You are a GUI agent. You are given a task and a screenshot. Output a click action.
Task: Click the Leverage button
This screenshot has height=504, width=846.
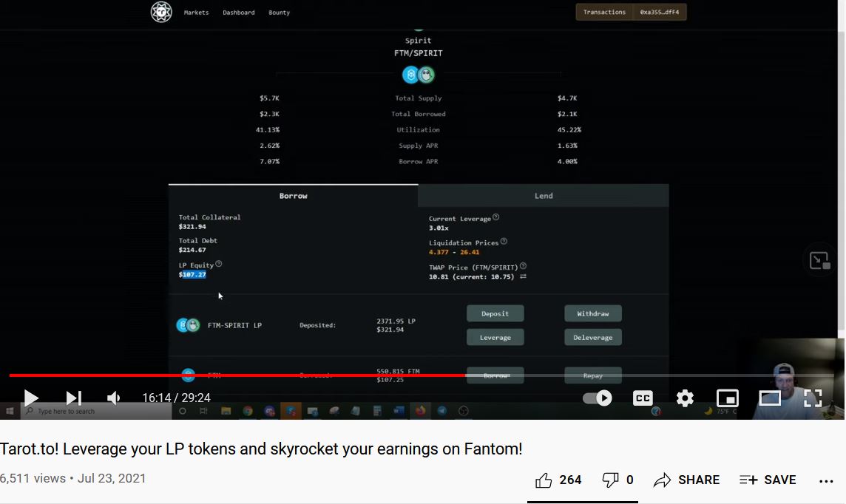pos(495,337)
